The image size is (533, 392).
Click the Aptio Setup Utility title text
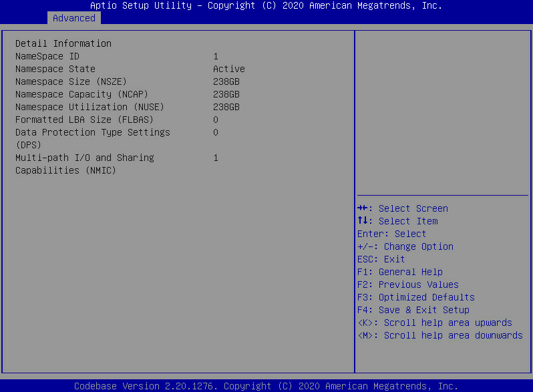point(266,6)
